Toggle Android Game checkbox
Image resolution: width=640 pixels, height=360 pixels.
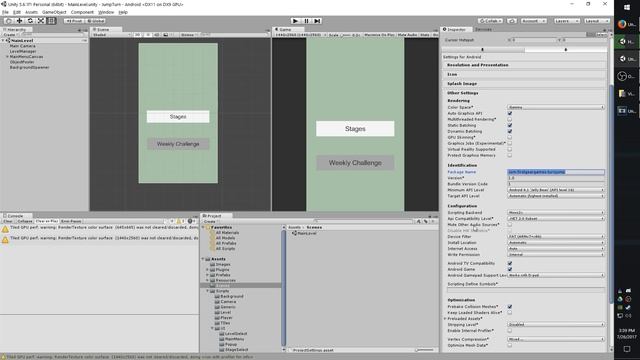pos(510,269)
